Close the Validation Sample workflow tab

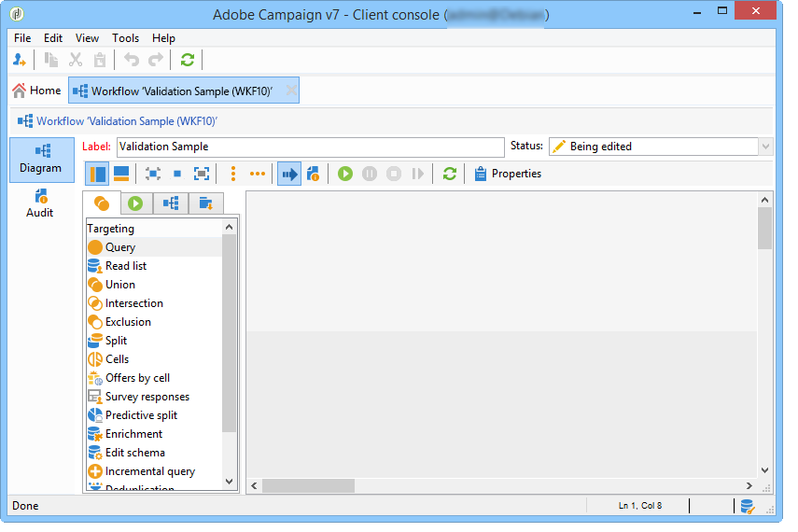click(x=291, y=91)
